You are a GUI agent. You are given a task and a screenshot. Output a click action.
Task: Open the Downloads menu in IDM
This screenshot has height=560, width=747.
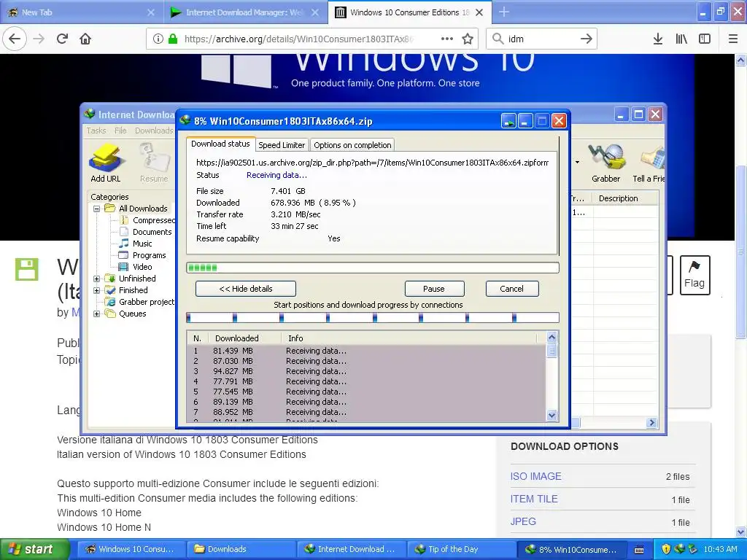click(154, 131)
